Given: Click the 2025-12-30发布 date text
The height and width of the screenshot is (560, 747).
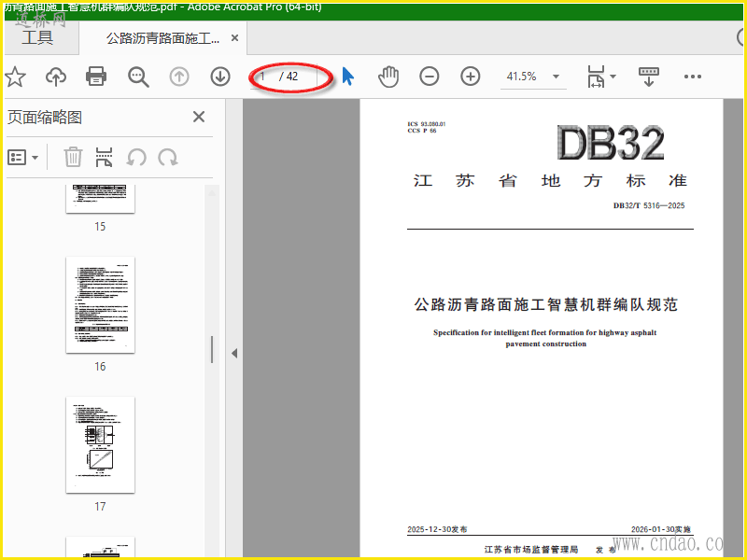Looking at the screenshot, I should pyautogui.click(x=437, y=529).
